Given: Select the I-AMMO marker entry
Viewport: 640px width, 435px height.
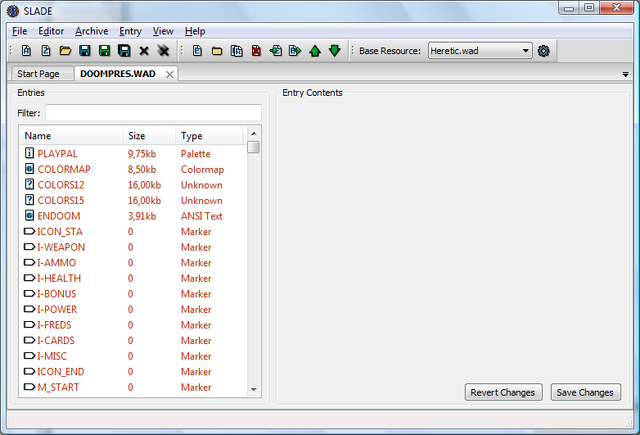Looking at the screenshot, I should point(133,262).
